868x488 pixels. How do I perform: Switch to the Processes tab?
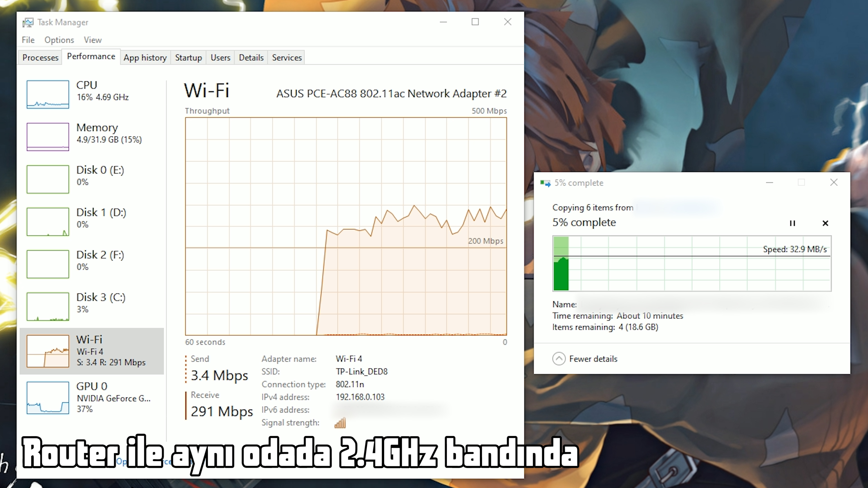pos(40,57)
